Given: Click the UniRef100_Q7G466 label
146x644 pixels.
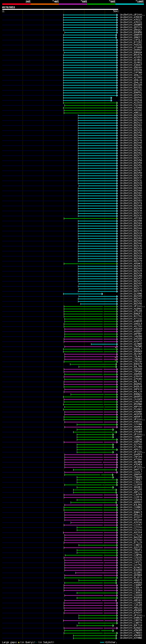Looking at the screenshot, I should (131, 108).
